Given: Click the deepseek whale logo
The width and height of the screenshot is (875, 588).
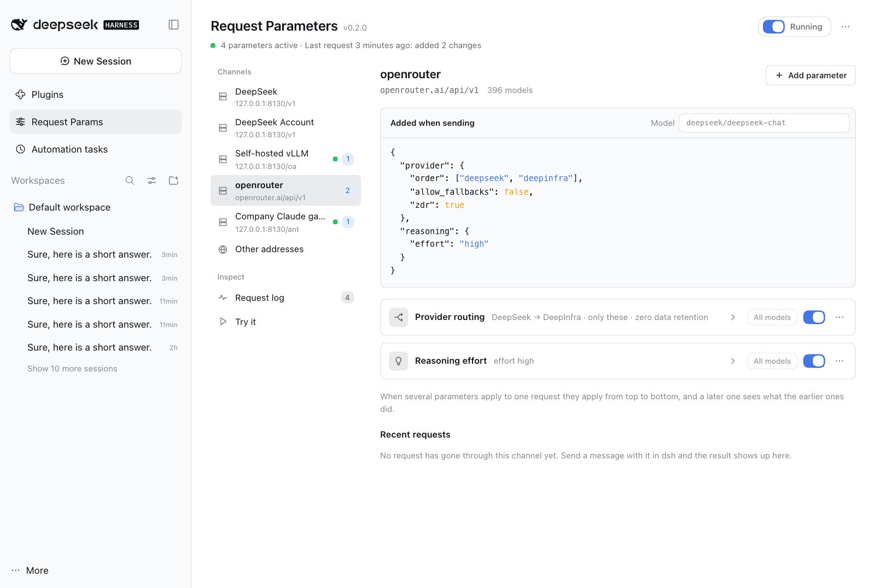Looking at the screenshot, I should coord(19,25).
